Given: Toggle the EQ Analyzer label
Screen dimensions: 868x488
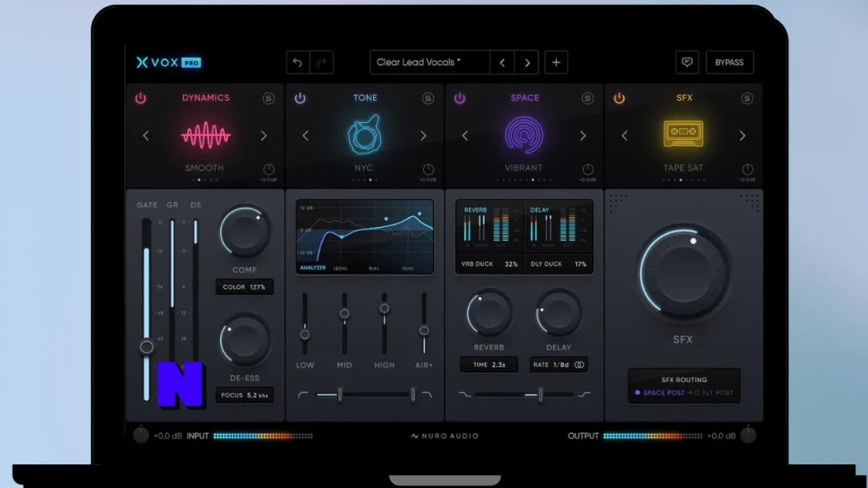Looking at the screenshot, I should point(313,268).
